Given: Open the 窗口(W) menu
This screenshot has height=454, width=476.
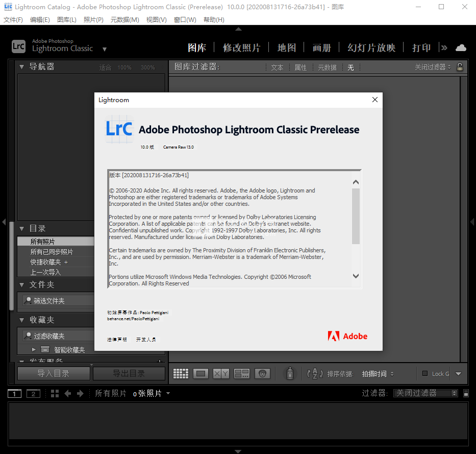Looking at the screenshot, I should point(185,20).
